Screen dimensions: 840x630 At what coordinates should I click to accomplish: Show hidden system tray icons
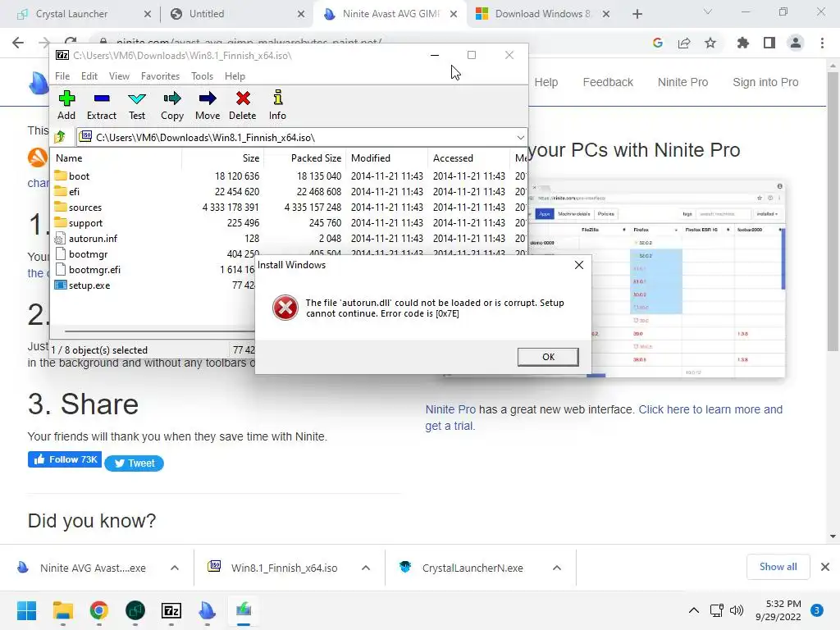click(x=694, y=610)
